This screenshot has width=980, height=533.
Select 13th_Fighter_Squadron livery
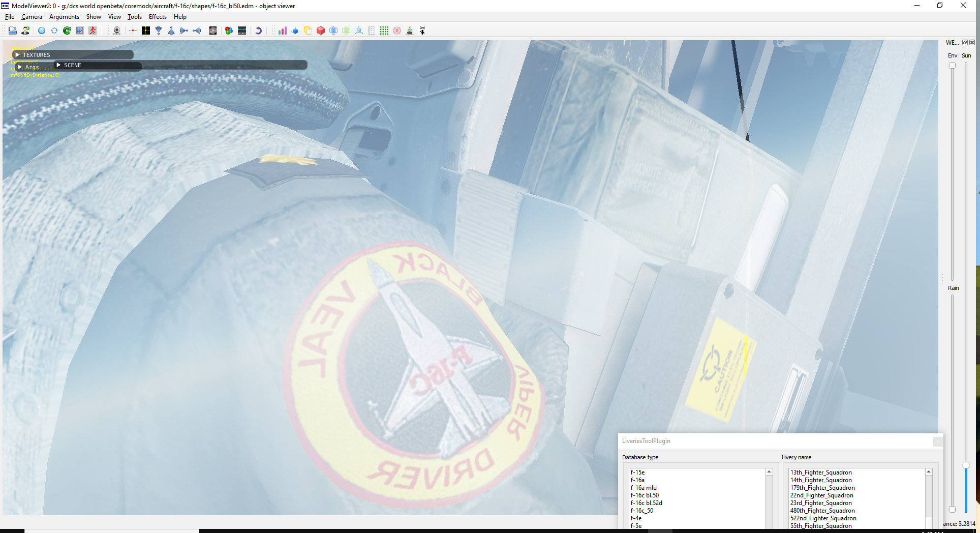857,472
